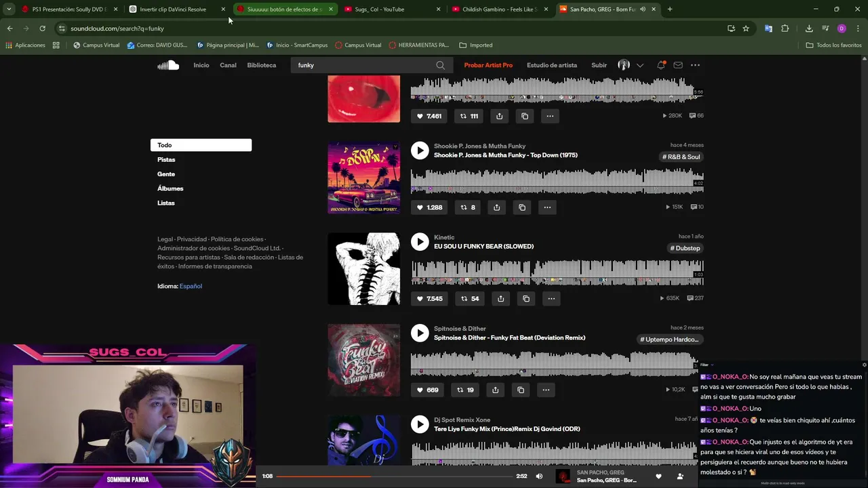Copy link of Top Down (1975) track
Viewport: 868px width, 488px height.
pyautogui.click(x=522, y=207)
